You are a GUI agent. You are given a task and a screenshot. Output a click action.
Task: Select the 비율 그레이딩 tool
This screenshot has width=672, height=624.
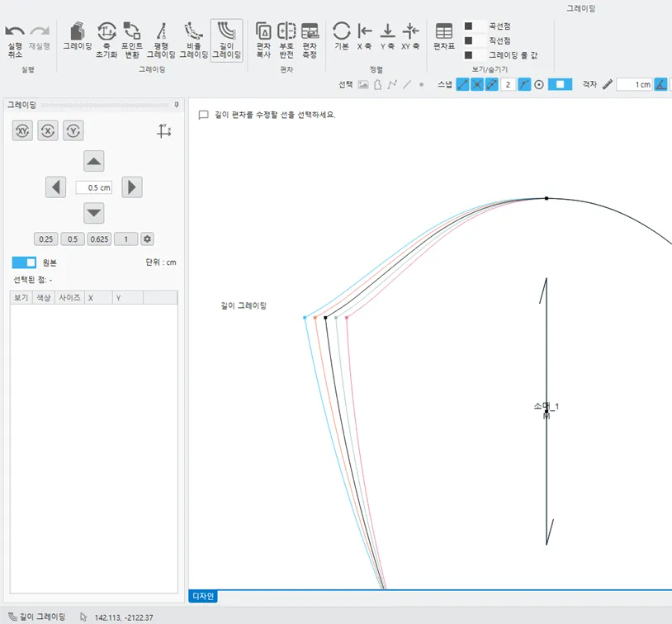(194, 40)
